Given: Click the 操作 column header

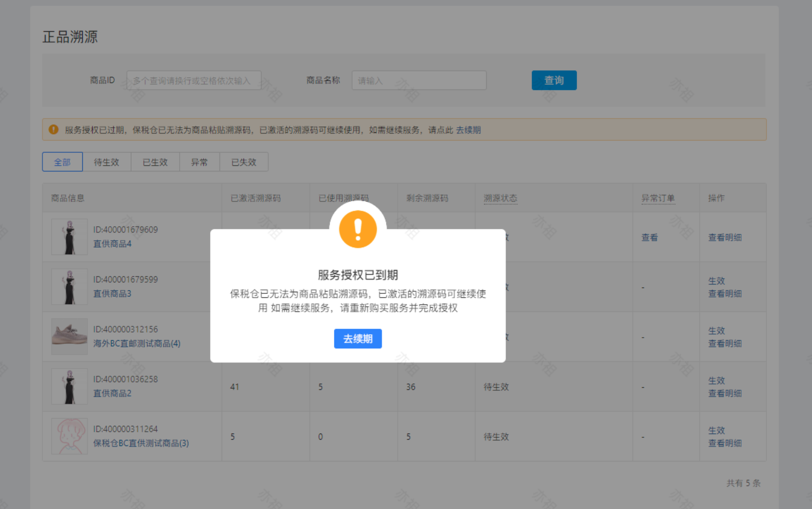Looking at the screenshot, I should 716,198.
